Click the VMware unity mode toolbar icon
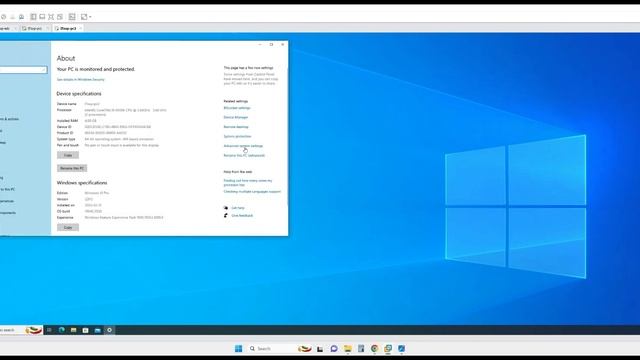Image resolution: width=640 pixels, height=360 pixels. point(60,17)
